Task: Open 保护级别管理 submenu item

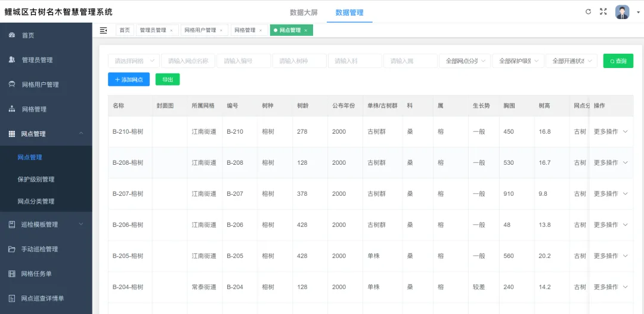Action: click(x=36, y=179)
